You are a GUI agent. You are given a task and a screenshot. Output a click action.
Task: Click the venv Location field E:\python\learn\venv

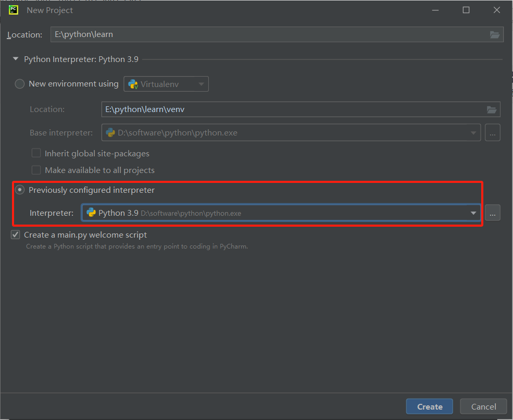[301, 109]
